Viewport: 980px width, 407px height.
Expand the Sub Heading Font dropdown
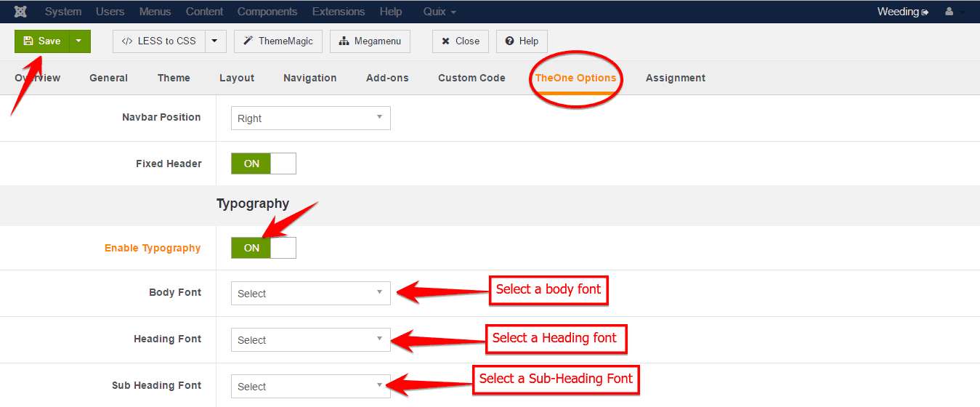(310, 387)
